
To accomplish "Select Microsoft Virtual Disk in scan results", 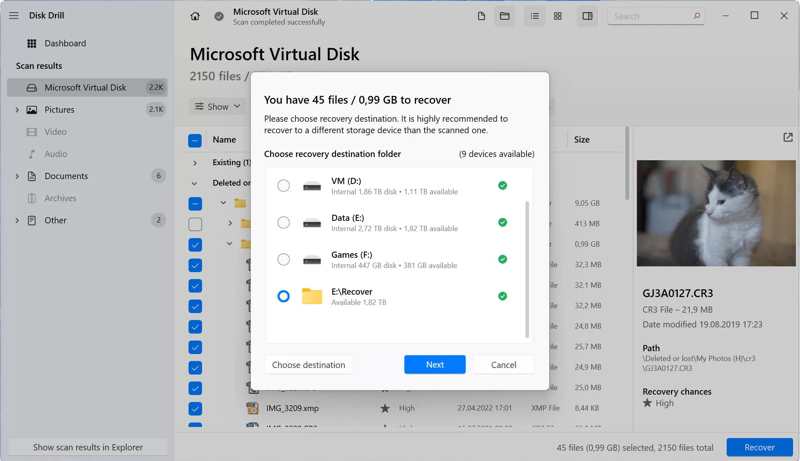I will pos(87,88).
